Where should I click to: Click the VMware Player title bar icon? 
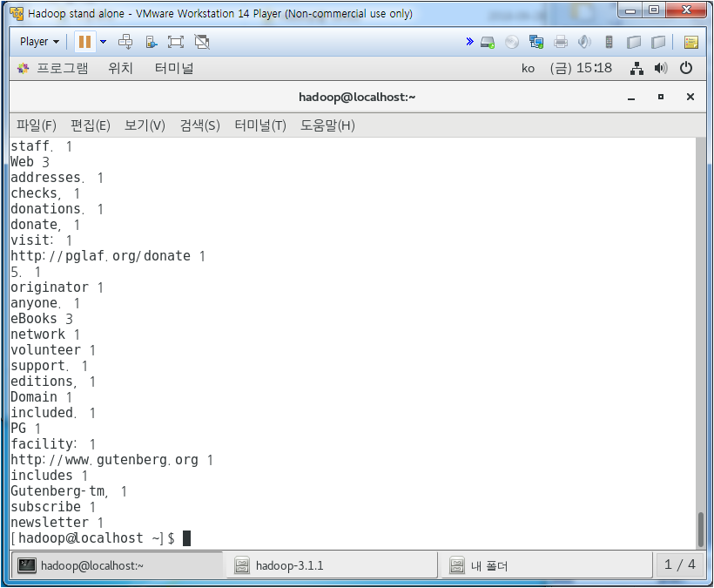click(x=17, y=14)
